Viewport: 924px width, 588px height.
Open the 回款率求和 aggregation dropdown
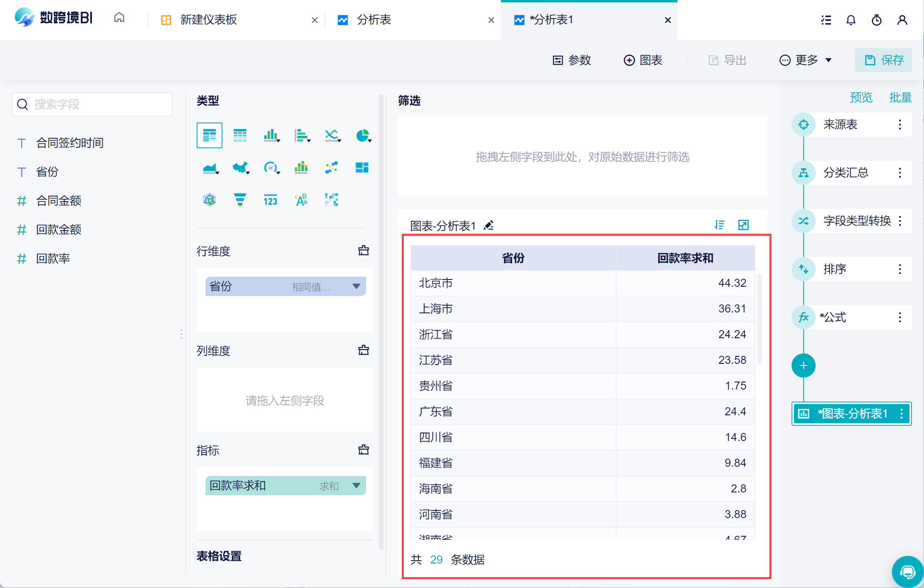tap(356, 486)
